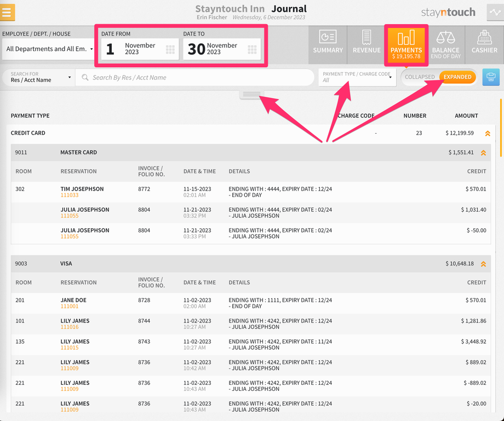504x421 pixels.
Task: Open Employee / Dept. / House dropdown
Action: (x=48, y=49)
